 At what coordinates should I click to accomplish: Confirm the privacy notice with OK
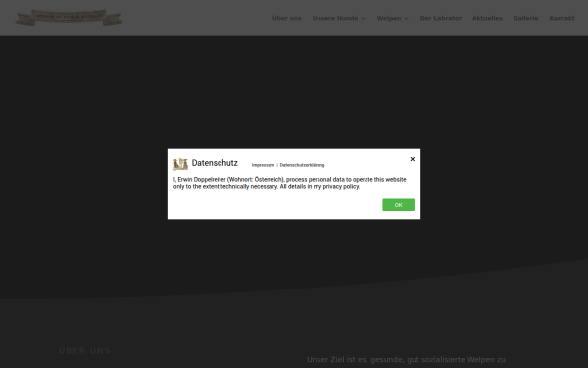click(x=398, y=205)
